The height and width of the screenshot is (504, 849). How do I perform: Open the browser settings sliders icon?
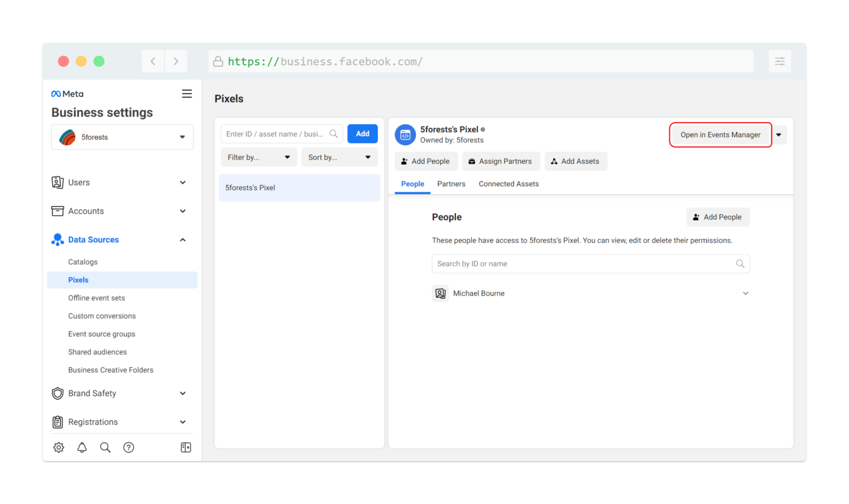(780, 62)
